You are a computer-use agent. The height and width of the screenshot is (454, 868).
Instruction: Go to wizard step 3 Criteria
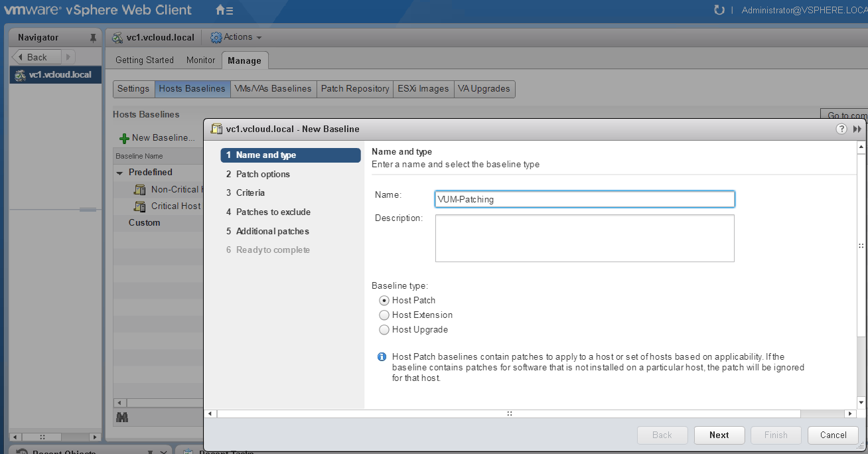point(291,193)
